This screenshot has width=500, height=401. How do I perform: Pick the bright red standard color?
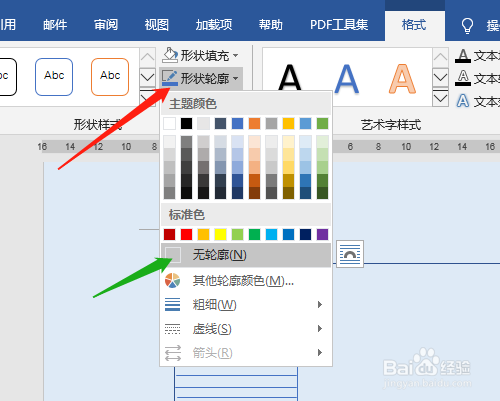[x=186, y=234]
